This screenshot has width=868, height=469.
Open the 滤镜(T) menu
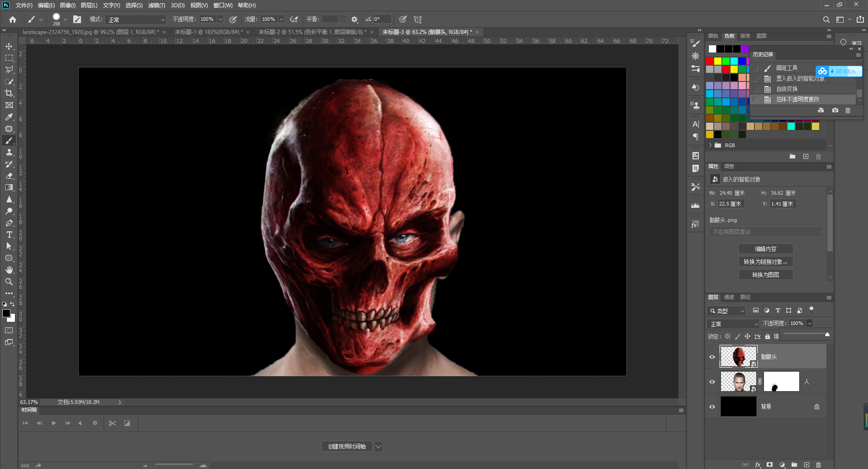coord(157,5)
